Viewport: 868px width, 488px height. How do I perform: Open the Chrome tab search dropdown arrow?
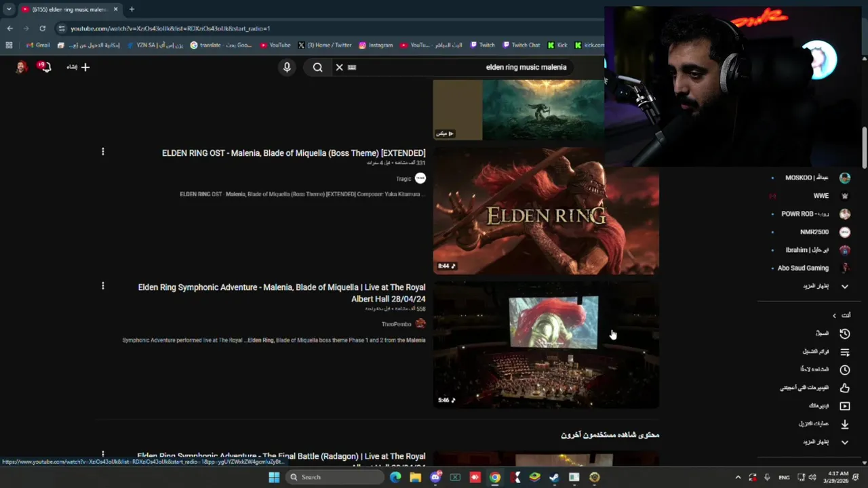click(x=9, y=9)
